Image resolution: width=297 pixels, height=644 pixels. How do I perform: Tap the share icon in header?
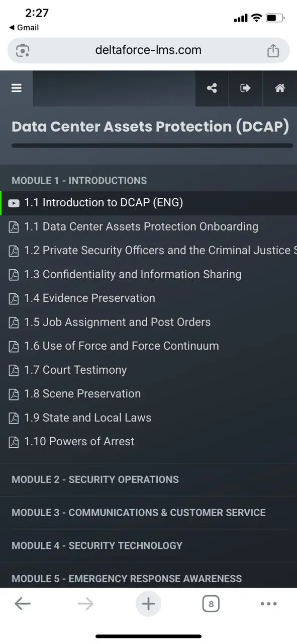click(x=212, y=88)
